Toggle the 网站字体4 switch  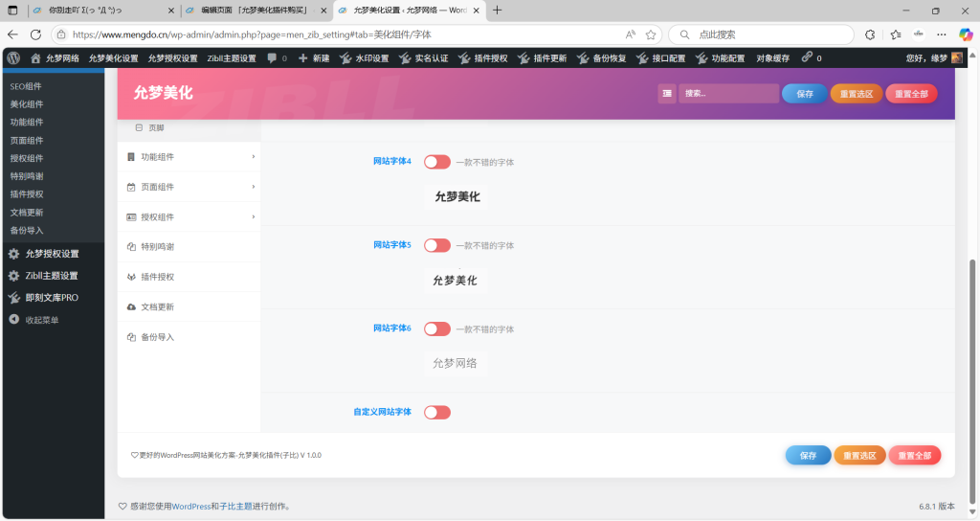coord(436,162)
